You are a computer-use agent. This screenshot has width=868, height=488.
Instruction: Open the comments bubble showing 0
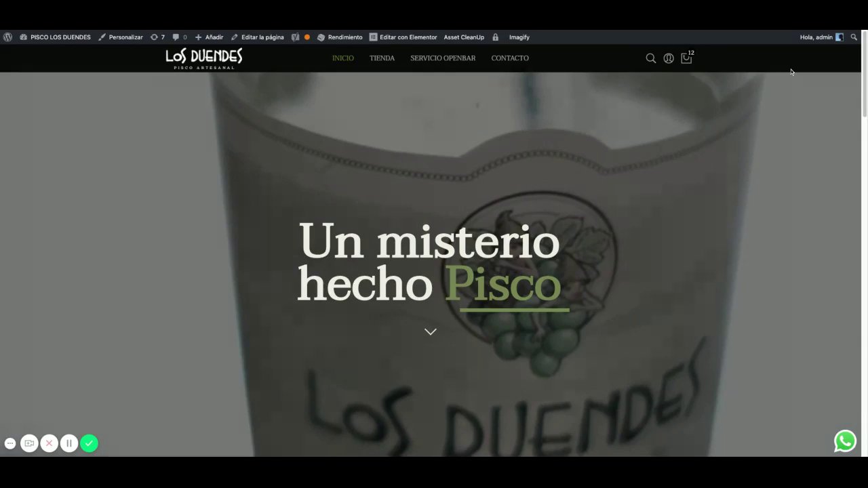coord(180,37)
